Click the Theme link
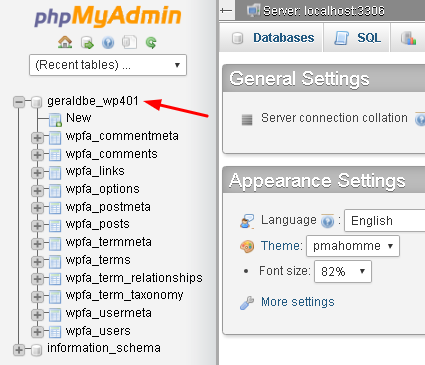The width and height of the screenshot is (425, 365). pyautogui.click(x=281, y=246)
